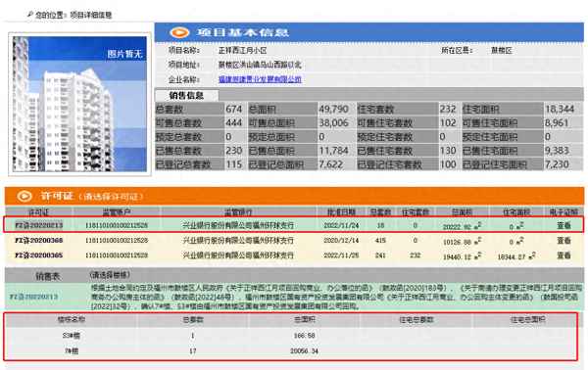Click the 总面积 value 49,790

coord(334,109)
